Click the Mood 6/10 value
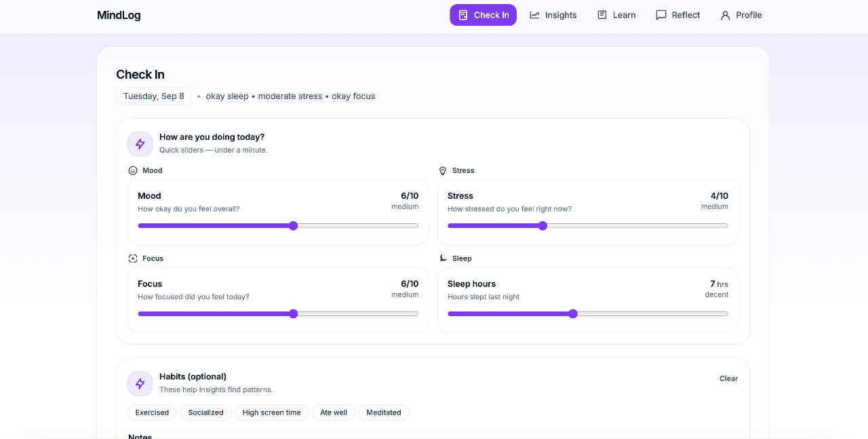The image size is (868, 439). [x=410, y=196]
